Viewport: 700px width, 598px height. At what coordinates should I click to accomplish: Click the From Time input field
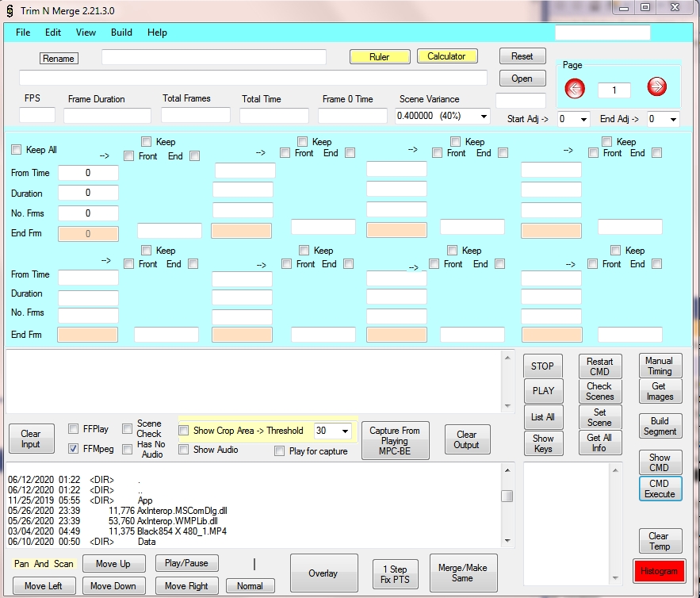(88, 172)
